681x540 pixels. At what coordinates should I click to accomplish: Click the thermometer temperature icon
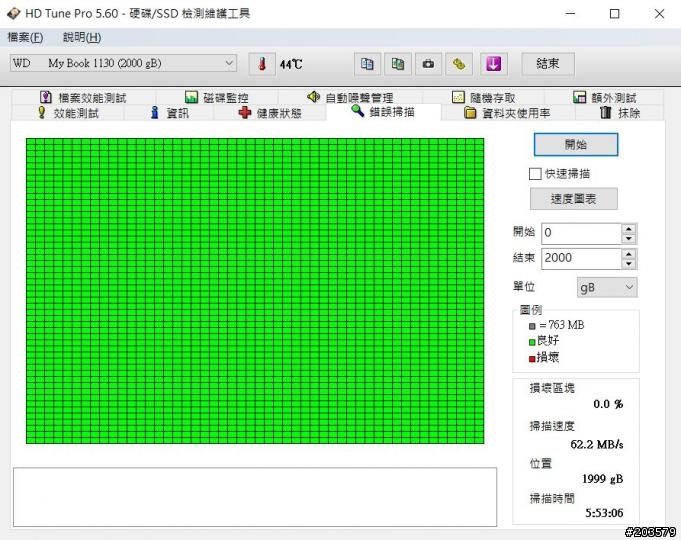[262, 64]
